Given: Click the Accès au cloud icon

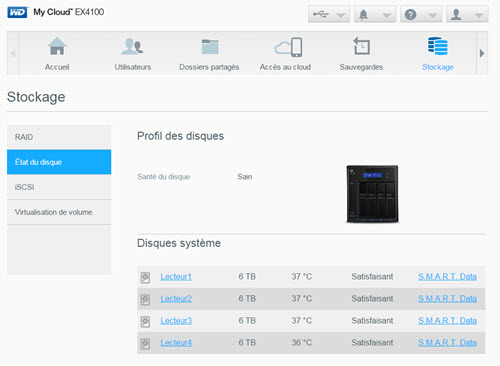Looking at the screenshot, I should (x=289, y=47).
